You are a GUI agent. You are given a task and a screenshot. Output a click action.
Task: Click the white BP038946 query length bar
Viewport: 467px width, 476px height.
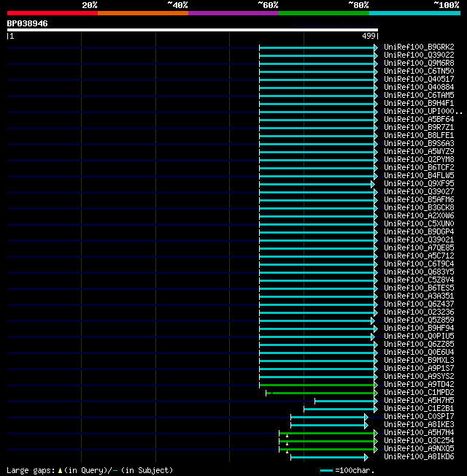(193, 30)
